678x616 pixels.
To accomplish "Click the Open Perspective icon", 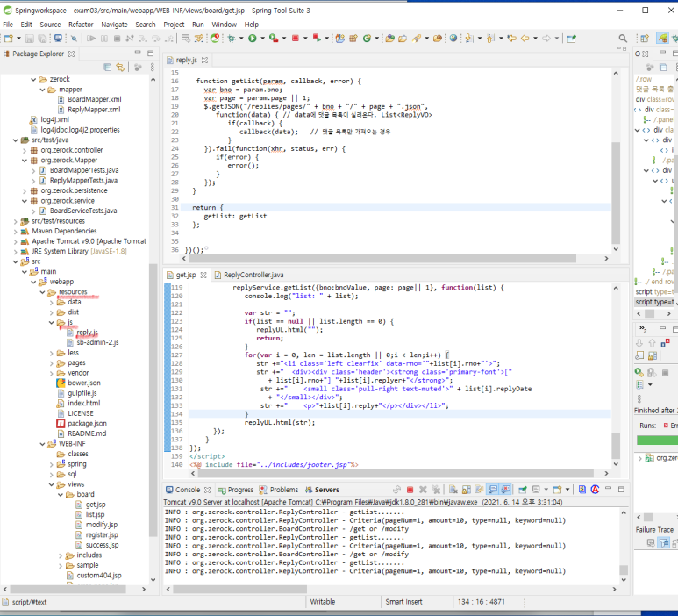I will (645, 39).
